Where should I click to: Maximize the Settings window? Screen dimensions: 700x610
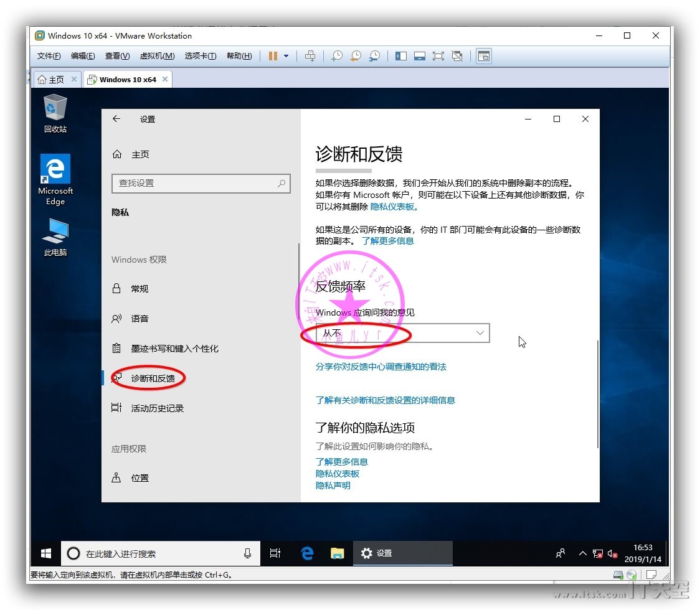pyautogui.click(x=557, y=119)
